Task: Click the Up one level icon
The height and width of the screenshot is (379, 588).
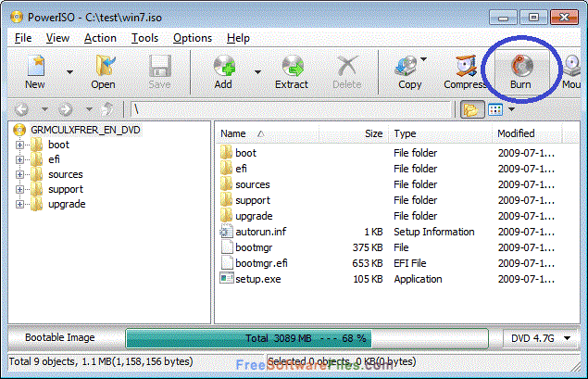Action: point(107,109)
